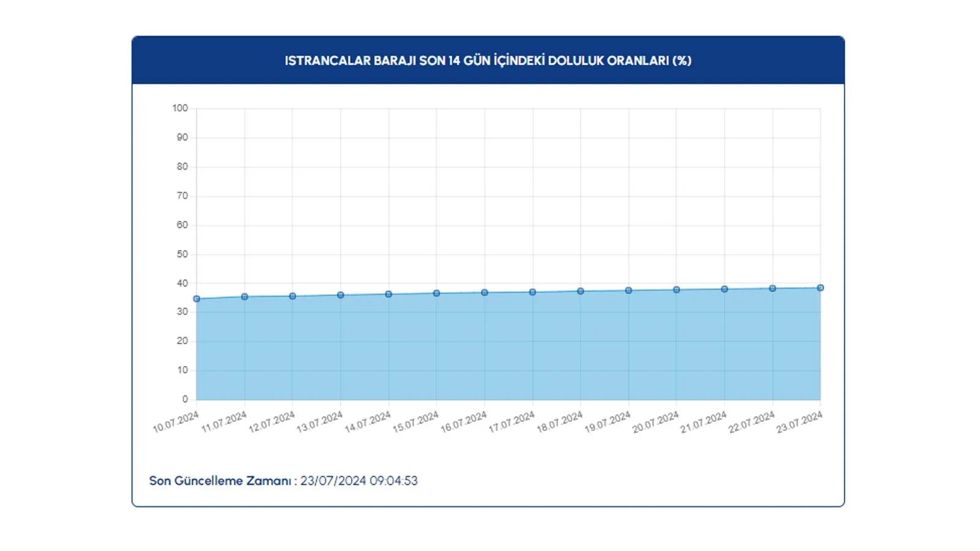Click the data marker for 19.07.2024
This screenshot has height=551, width=980.
[628, 290]
